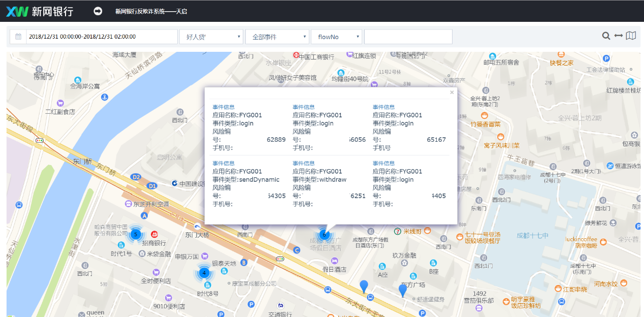Click 事件信息 header of 65167 event
Viewport: 644px width, 317px height.
(x=384, y=107)
